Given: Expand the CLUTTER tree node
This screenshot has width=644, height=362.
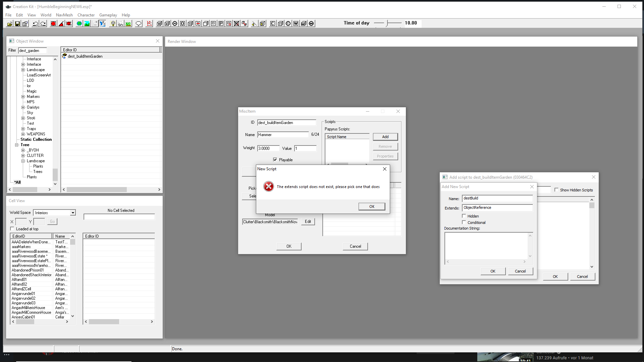Looking at the screenshot, I should point(23,155).
